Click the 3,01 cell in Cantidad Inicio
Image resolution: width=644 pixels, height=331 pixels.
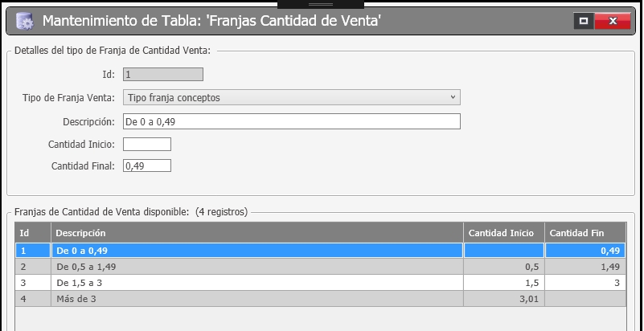click(x=504, y=299)
